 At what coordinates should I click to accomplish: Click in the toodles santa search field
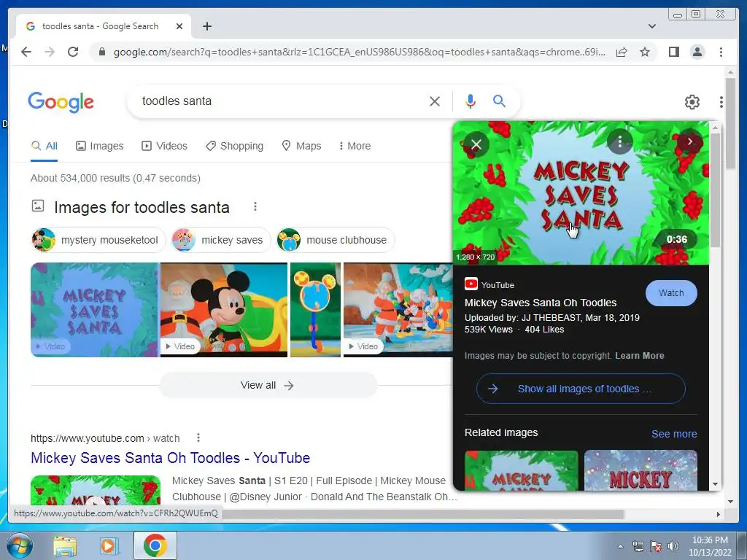[281, 101]
